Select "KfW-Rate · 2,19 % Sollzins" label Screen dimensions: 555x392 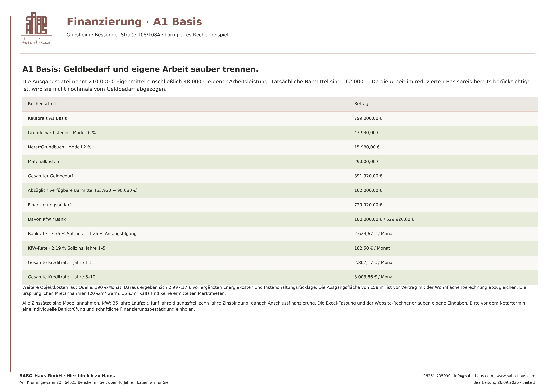point(67,248)
